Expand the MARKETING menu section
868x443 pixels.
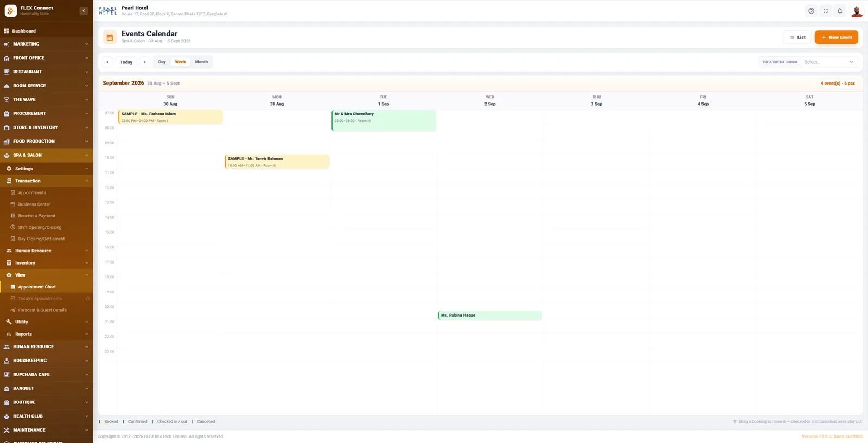tap(46, 44)
